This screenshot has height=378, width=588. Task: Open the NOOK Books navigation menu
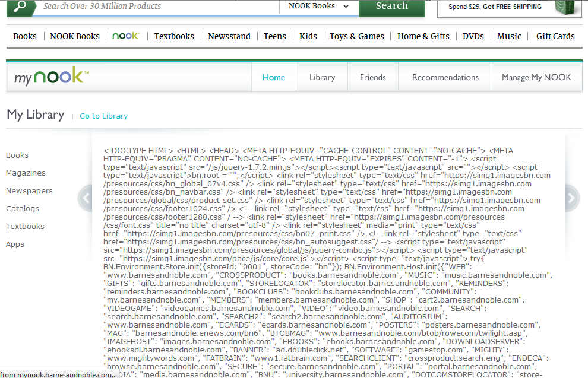pyautogui.click(x=75, y=36)
